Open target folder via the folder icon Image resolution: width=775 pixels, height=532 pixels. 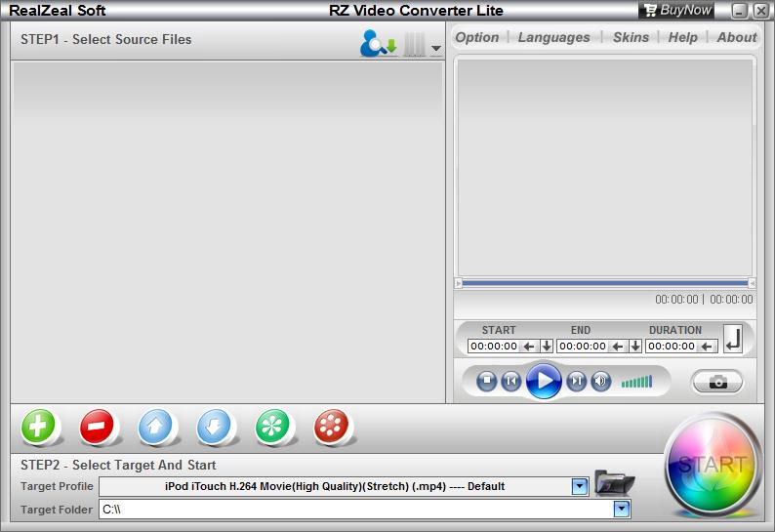coord(614,483)
